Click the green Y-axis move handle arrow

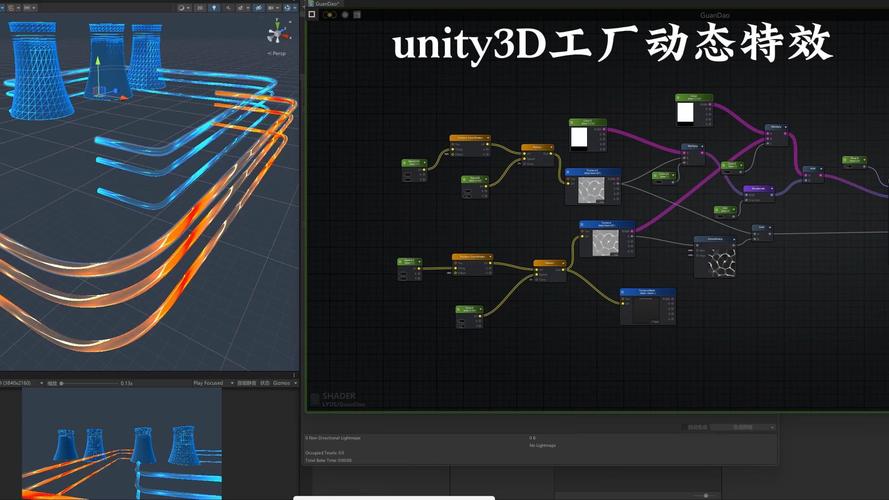[98, 61]
